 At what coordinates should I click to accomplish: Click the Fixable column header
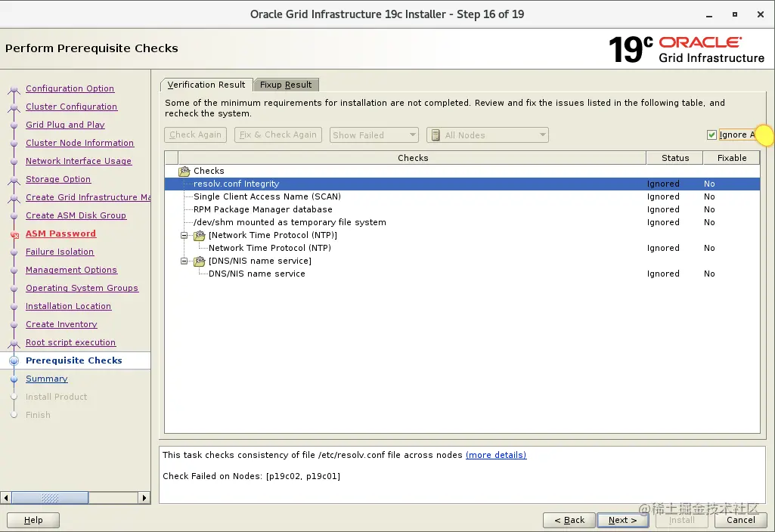[731, 158]
